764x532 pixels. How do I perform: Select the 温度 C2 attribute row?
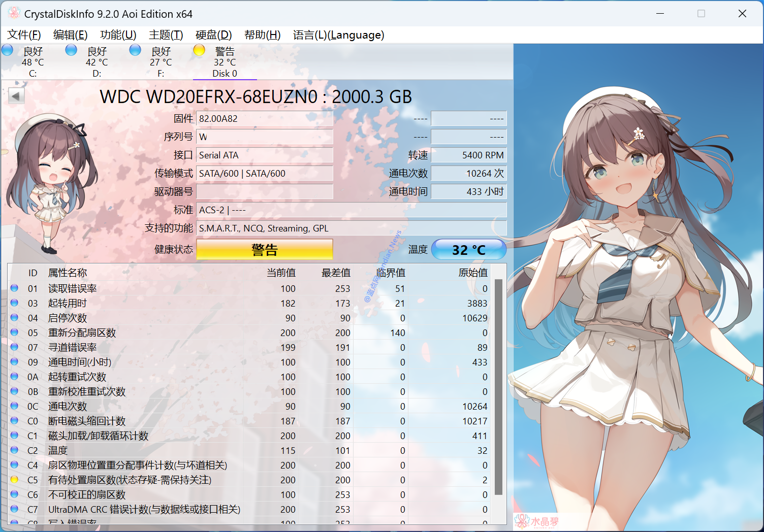(x=152, y=450)
